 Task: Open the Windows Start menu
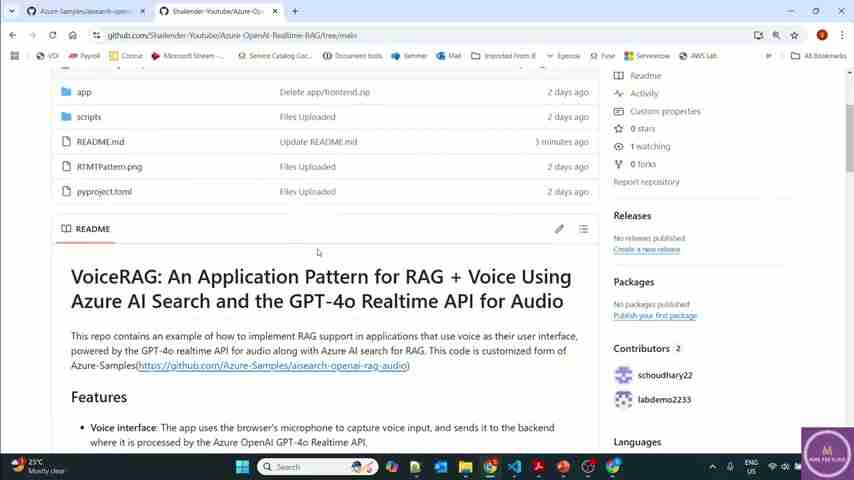tap(242, 467)
